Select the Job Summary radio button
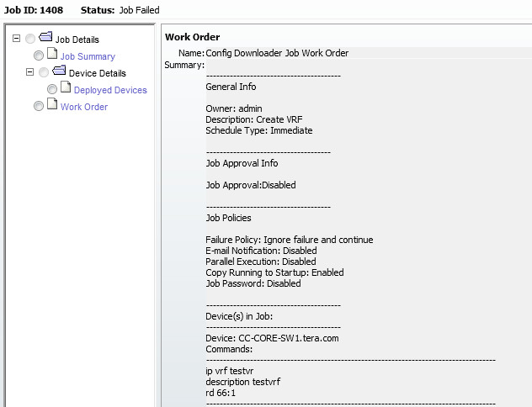Screen dimensions: 532x407 click(39, 55)
